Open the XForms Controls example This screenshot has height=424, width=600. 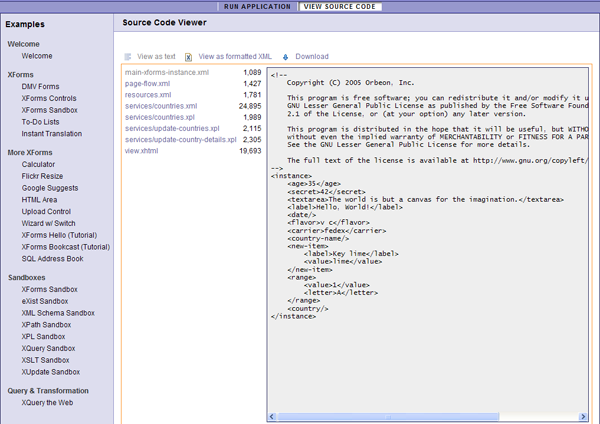click(x=49, y=98)
